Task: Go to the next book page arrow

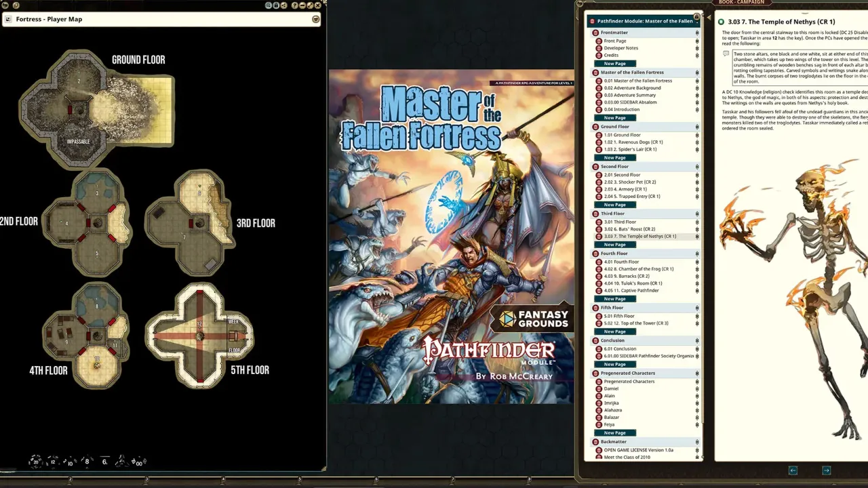Action: pyautogui.click(x=826, y=470)
